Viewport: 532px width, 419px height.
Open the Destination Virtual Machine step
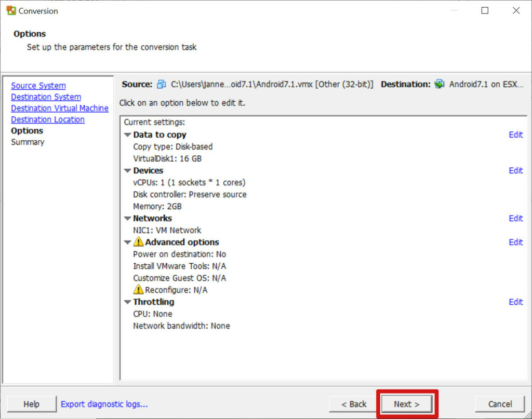(60, 108)
